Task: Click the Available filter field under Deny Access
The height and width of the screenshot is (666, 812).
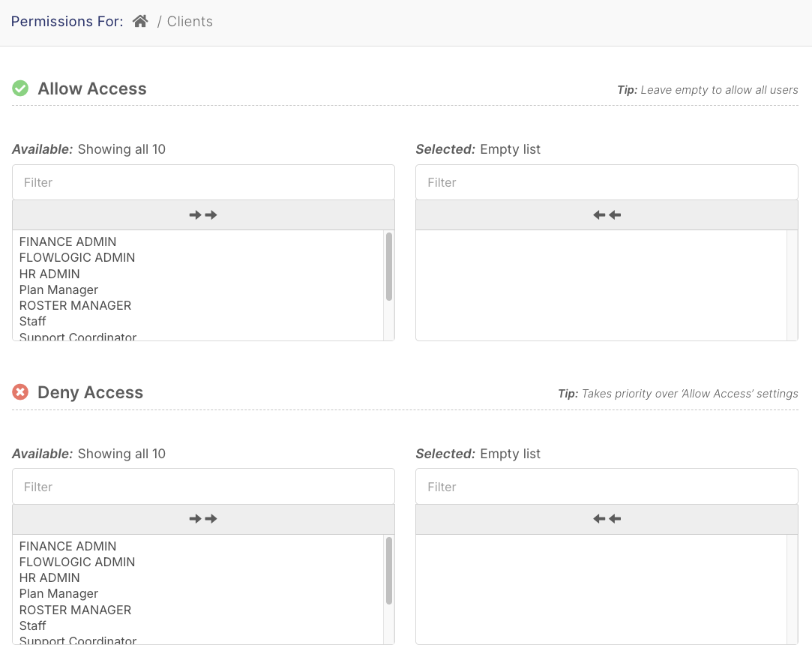Action: (203, 487)
